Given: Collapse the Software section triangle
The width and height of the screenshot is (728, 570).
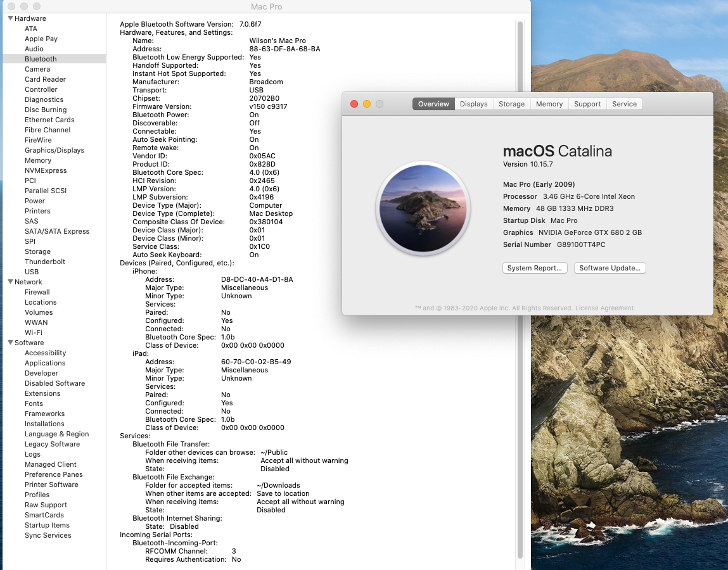Looking at the screenshot, I should click(10, 343).
